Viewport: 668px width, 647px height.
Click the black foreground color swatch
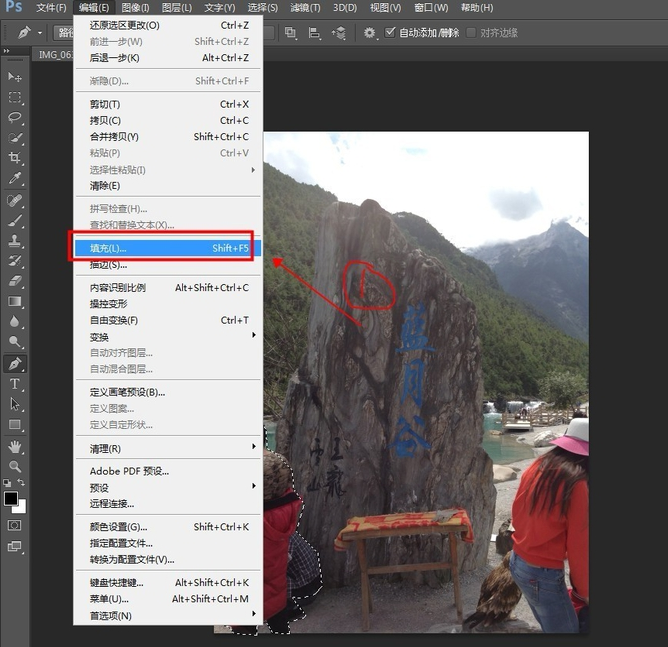[x=11, y=498]
